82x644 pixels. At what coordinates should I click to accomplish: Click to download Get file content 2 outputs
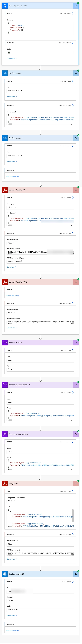(x=13, y=176)
